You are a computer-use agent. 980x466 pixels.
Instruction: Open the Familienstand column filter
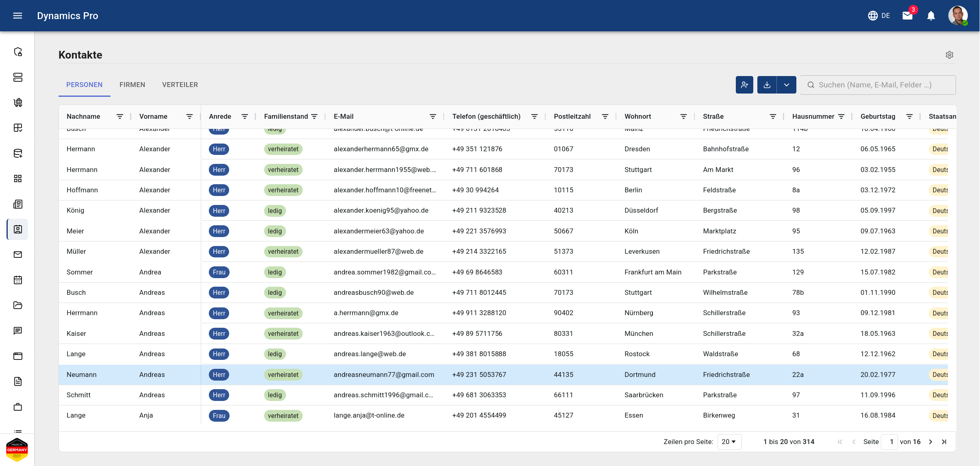click(x=314, y=116)
